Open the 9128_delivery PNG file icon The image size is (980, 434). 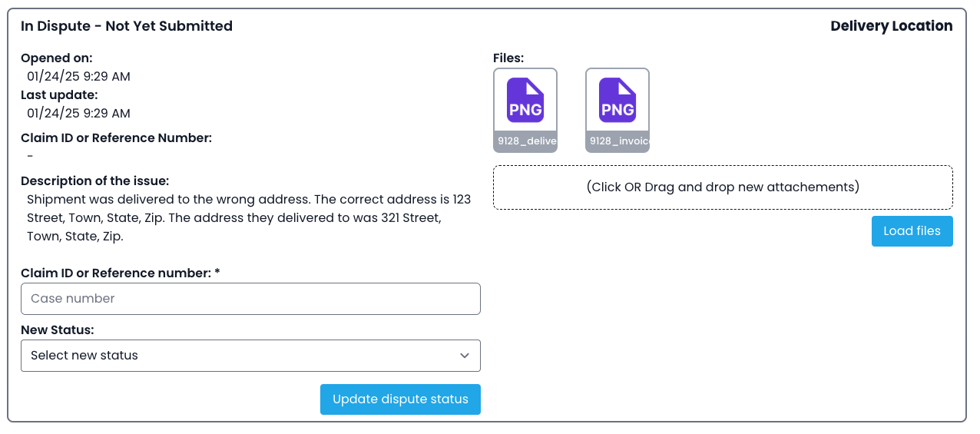point(525,100)
